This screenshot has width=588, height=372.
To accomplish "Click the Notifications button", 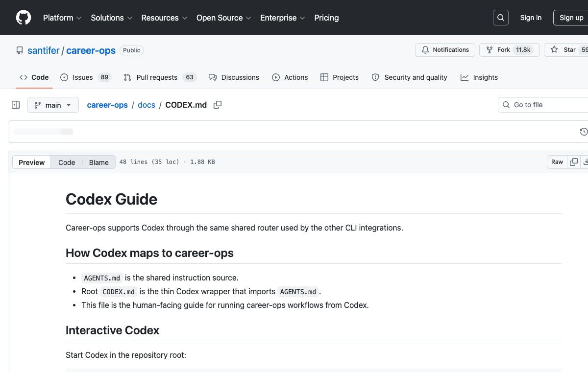I will [445, 50].
